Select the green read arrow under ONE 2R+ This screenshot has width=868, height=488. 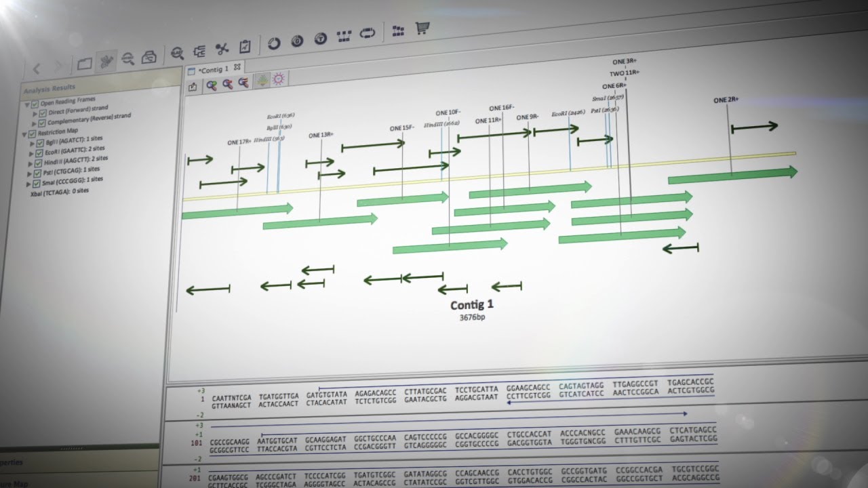click(732, 175)
